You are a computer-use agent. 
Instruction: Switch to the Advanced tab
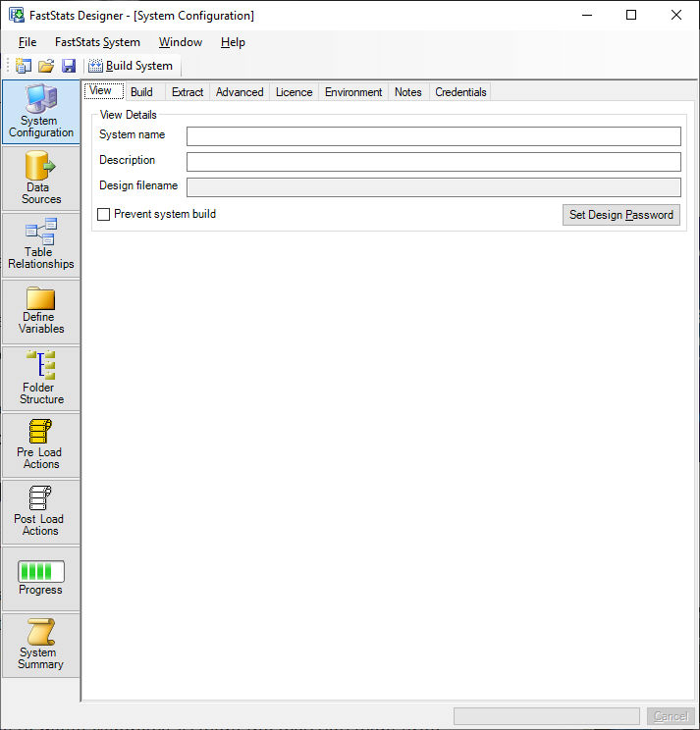pos(240,92)
